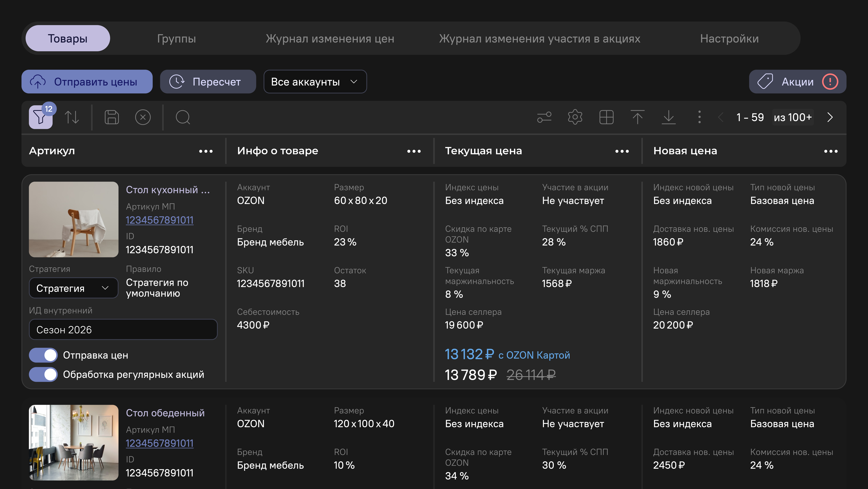Switch to the Группы tab
Viewport: 868px width, 489px height.
pyautogui.click(x=176, y=38)
